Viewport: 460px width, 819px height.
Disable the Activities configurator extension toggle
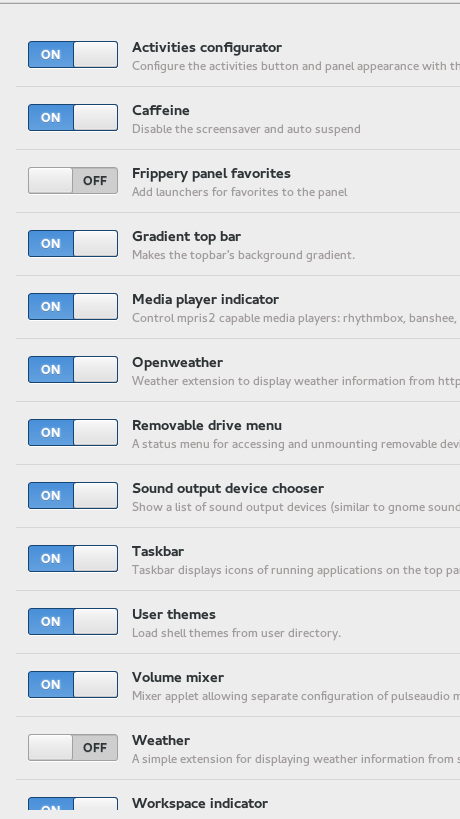tap(73, 54)
